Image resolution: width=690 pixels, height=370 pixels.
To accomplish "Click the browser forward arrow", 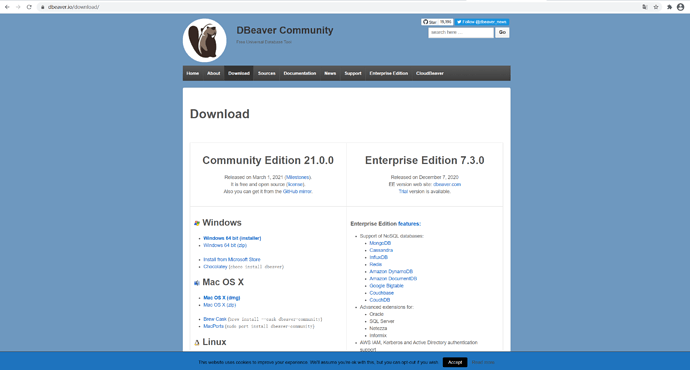I will click(18, 7).
